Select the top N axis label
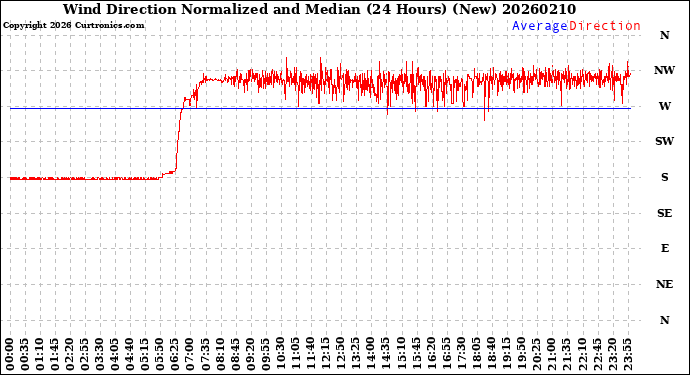This screenshot has width=690, height=375. pyautogui.click(x=664, y=35)
